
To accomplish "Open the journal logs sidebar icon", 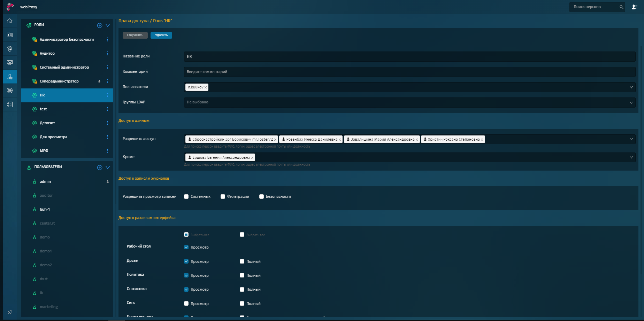I will [10, 104].
